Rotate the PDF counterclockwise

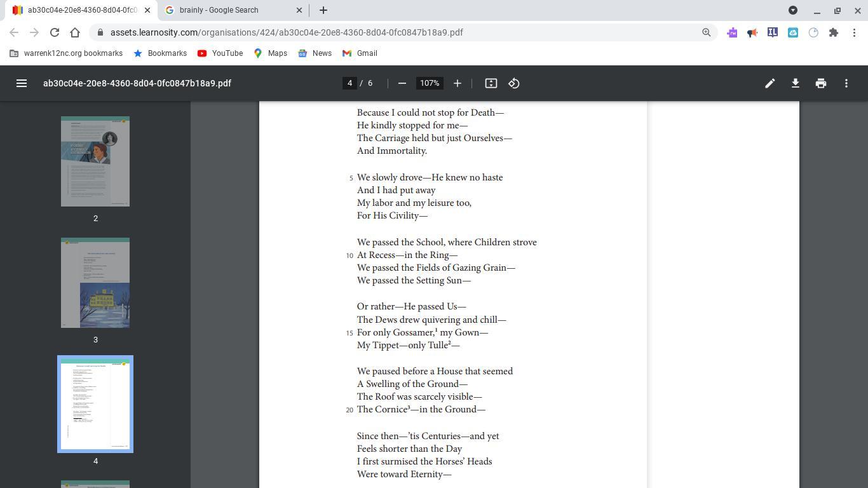514,83
